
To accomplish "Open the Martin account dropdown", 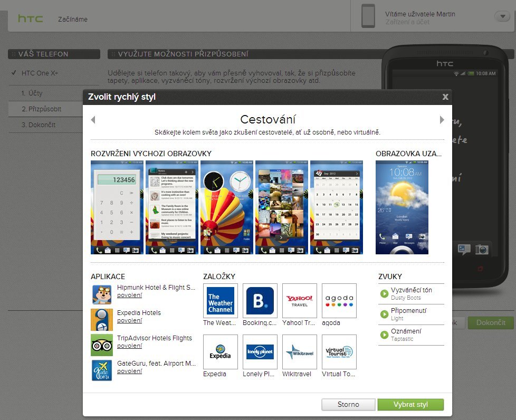I will 501,16.
